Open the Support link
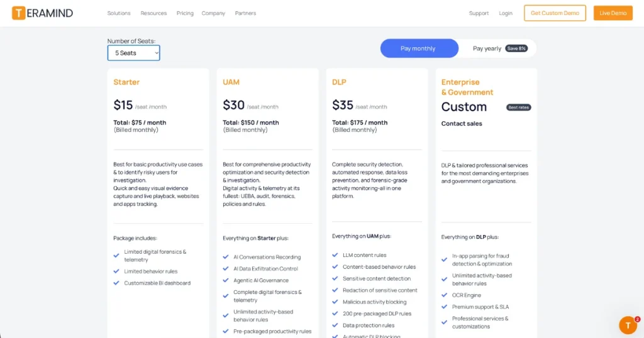The image size is (644, 338). click(479, 13)
